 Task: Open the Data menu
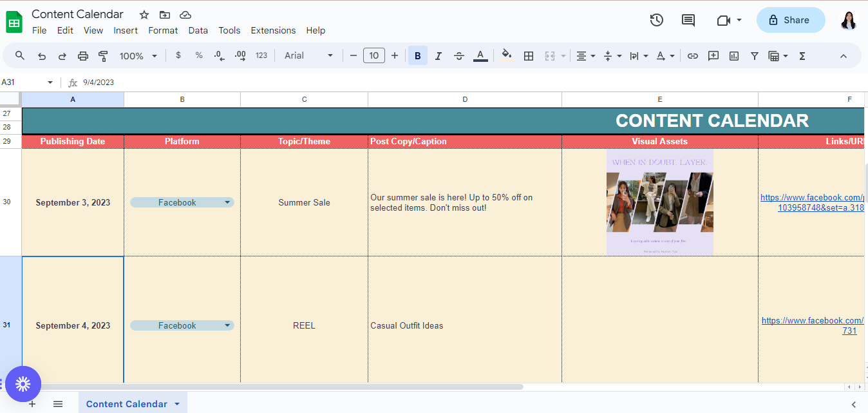coord(198,30)
